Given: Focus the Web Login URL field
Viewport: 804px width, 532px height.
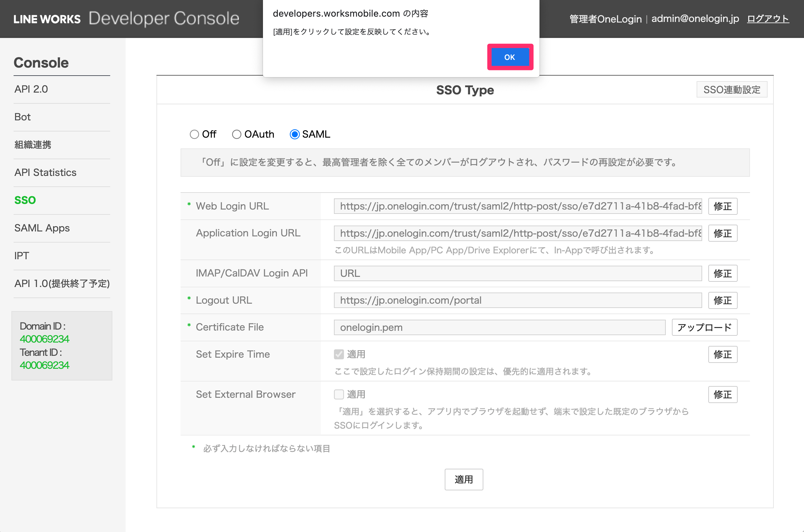Looking at the screenshot, I should coord(518,206).
